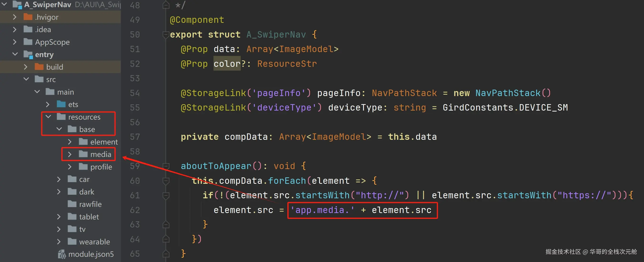Collapse the resources folder chevron
This screenshot has width=644, height=262.
click(48, 117)
